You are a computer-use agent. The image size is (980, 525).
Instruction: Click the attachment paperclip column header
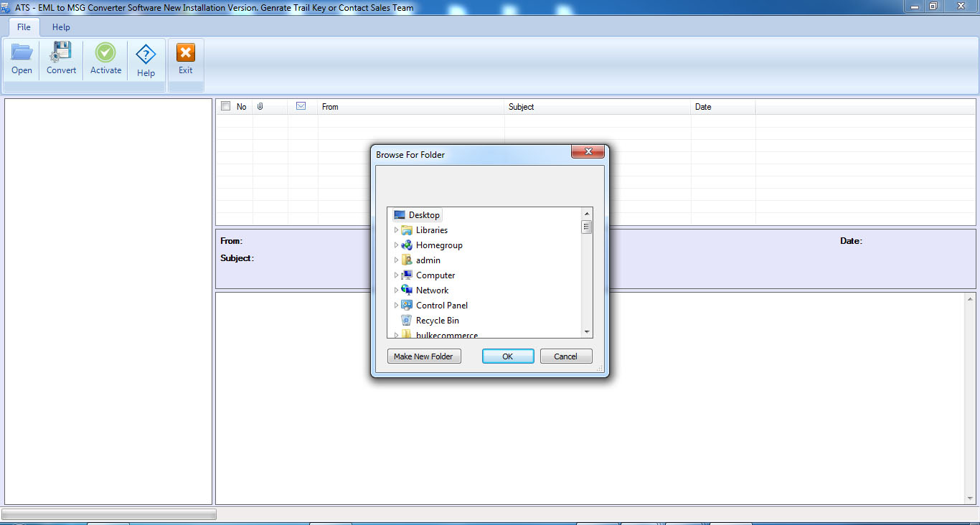(260, 106)
